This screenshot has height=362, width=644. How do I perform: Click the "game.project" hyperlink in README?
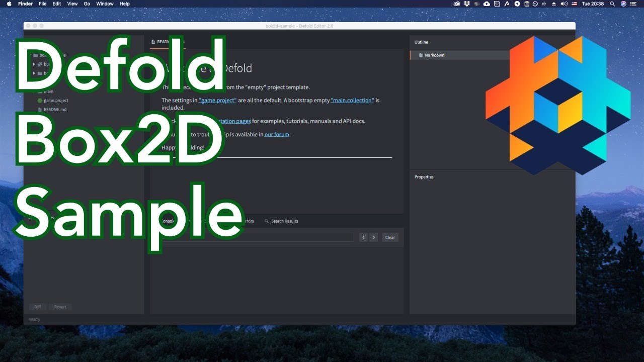pos(217,101)
